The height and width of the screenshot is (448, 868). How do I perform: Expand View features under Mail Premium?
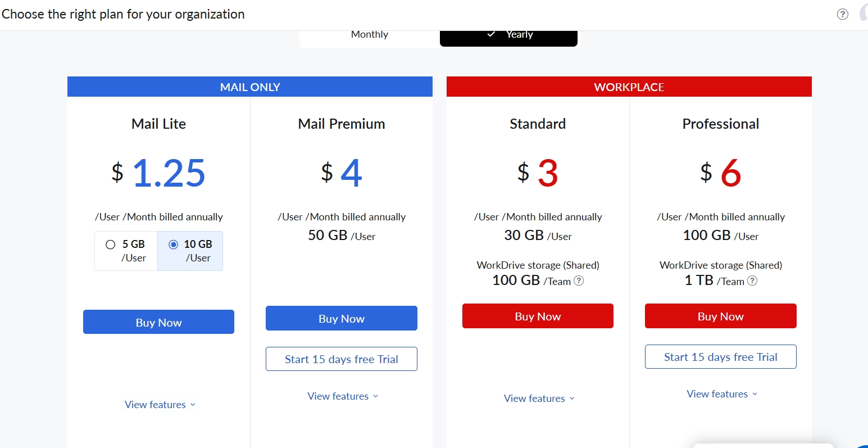pos(342,396)
